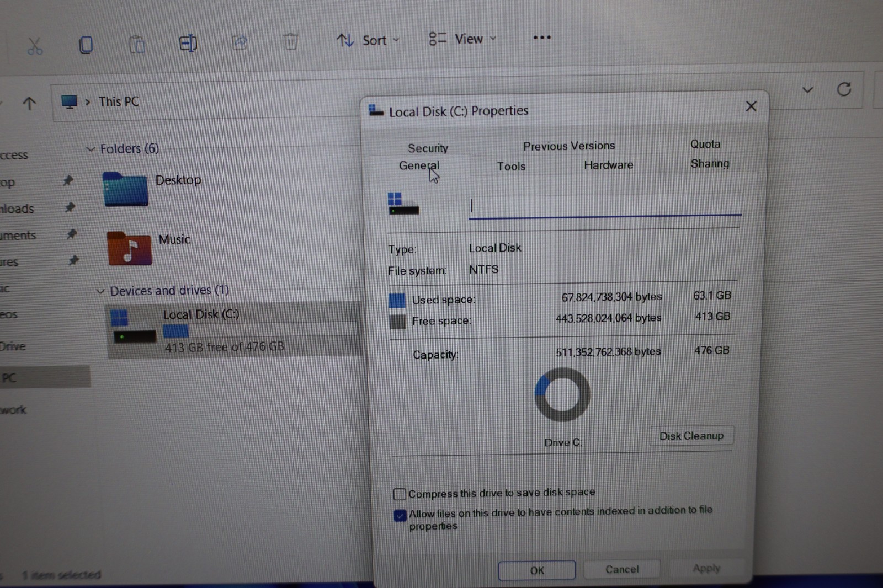Click the Copy icon in the toolbar
883x588 pixels.
(x=86, y=45)
